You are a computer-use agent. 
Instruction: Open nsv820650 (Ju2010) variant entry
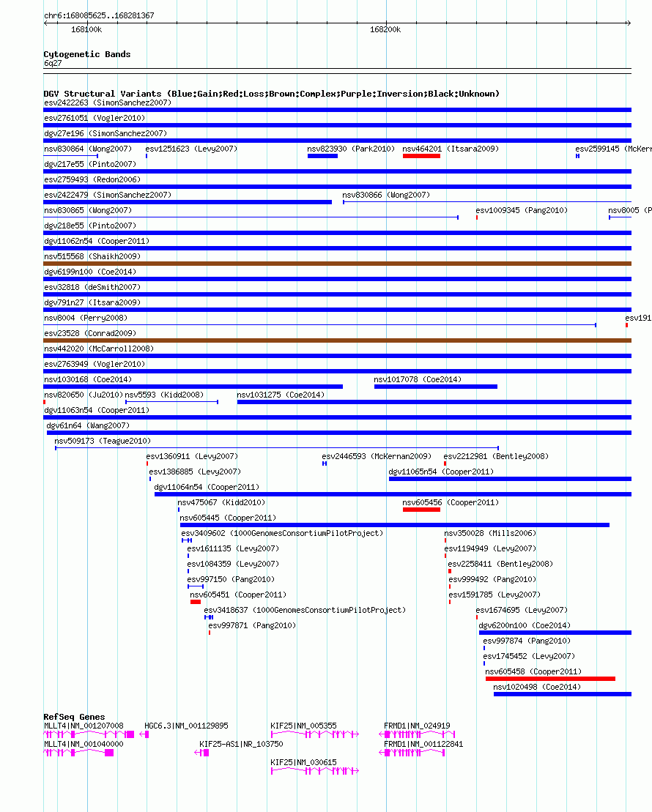tap(84, 395)
